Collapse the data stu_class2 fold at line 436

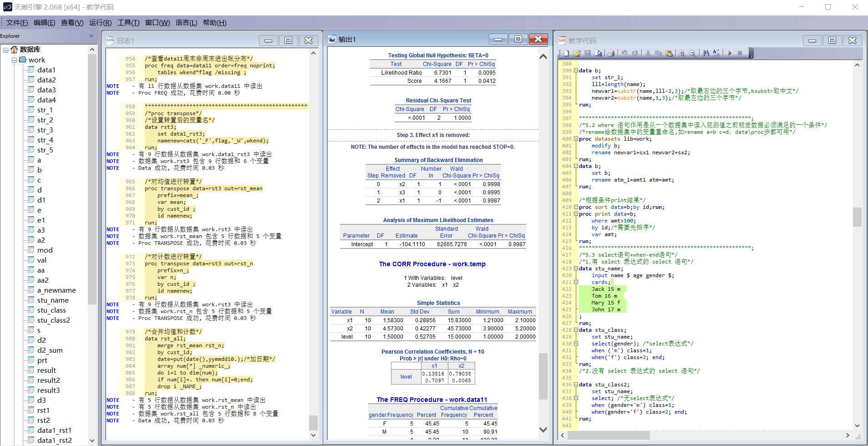(576, 385)
